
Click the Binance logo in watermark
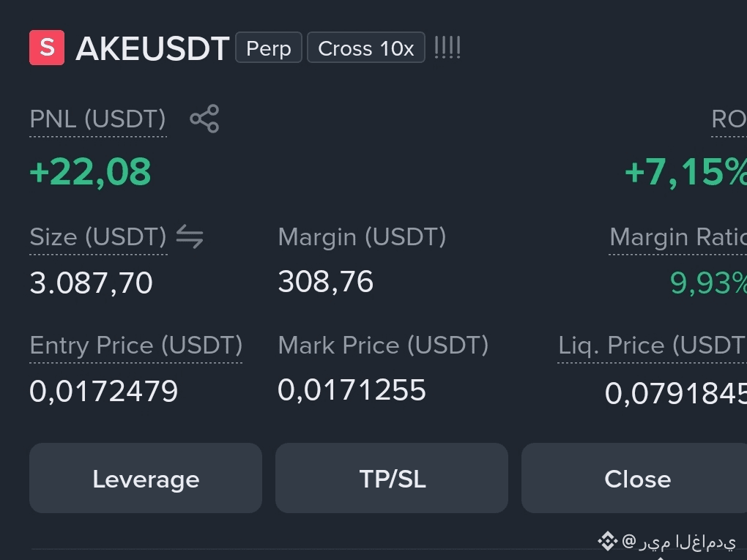tap(607, 541)
